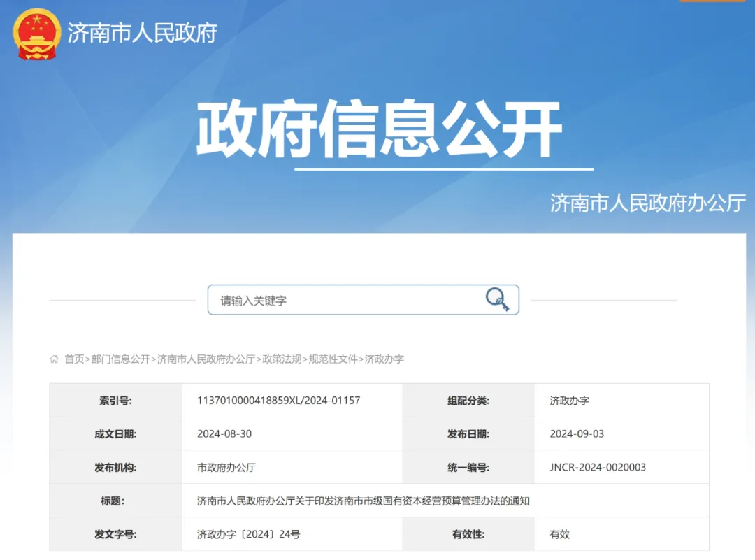Select 济南市人民政府办公厅 in the breadcrumb path
Image resolution: width=755 pixels, height=560 pixels.
click(x=206, y=359)
